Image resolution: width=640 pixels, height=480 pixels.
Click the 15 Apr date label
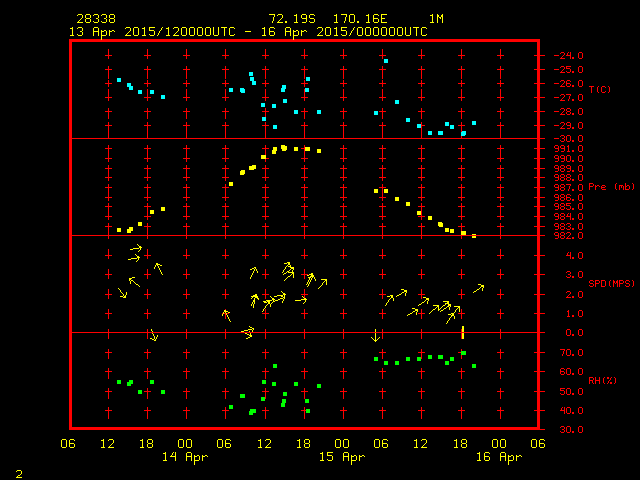point(342,457)
